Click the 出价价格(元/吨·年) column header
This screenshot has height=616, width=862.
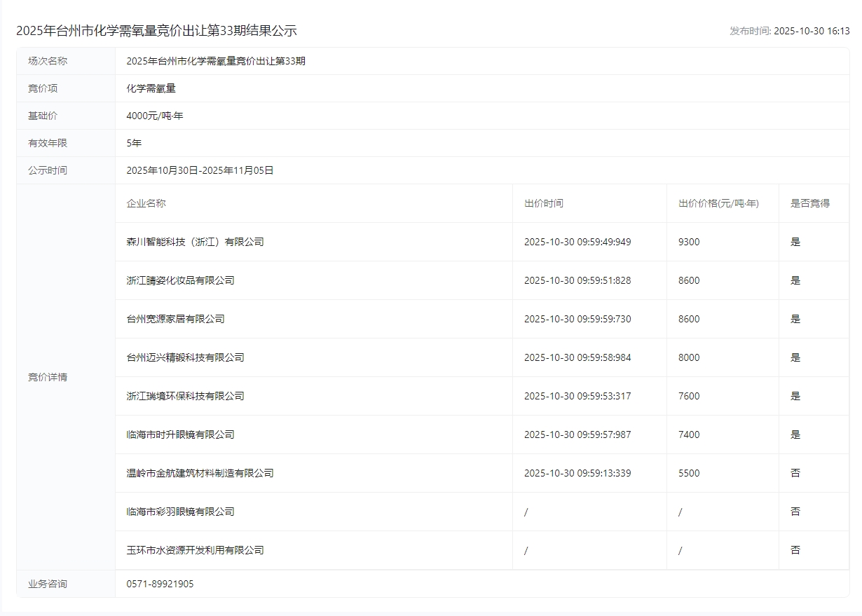pyautogui.click(x=718, y=203)
